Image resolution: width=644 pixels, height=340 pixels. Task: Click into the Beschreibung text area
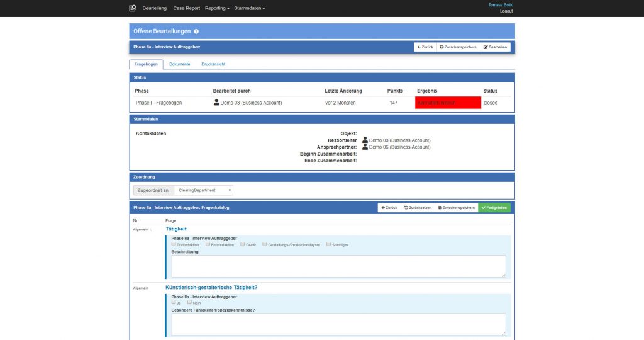pyautogui.click(x=338, y=266)
